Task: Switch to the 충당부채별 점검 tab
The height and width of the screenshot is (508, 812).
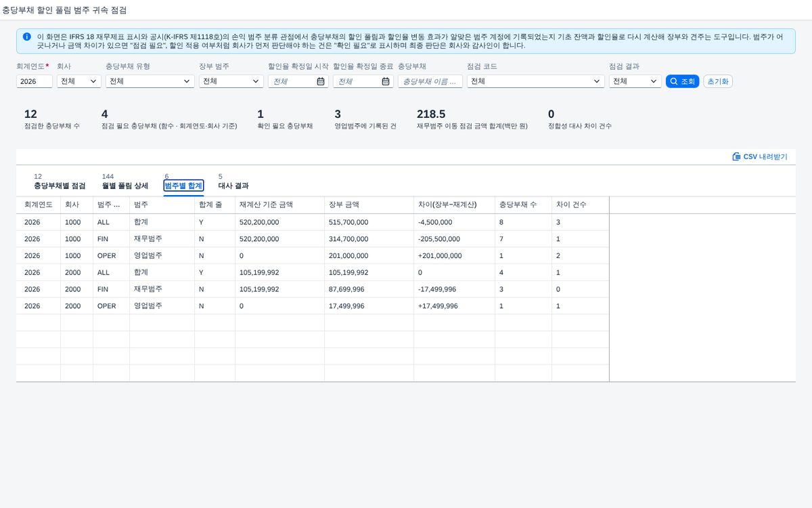Action: [x=60, y=186]
